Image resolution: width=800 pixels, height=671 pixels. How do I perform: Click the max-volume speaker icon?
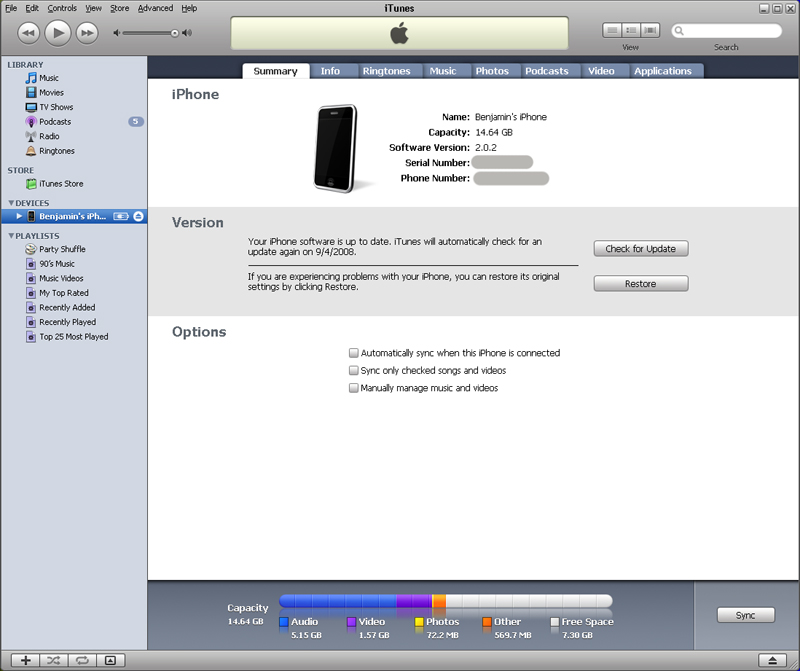click(x=187, y=33)
